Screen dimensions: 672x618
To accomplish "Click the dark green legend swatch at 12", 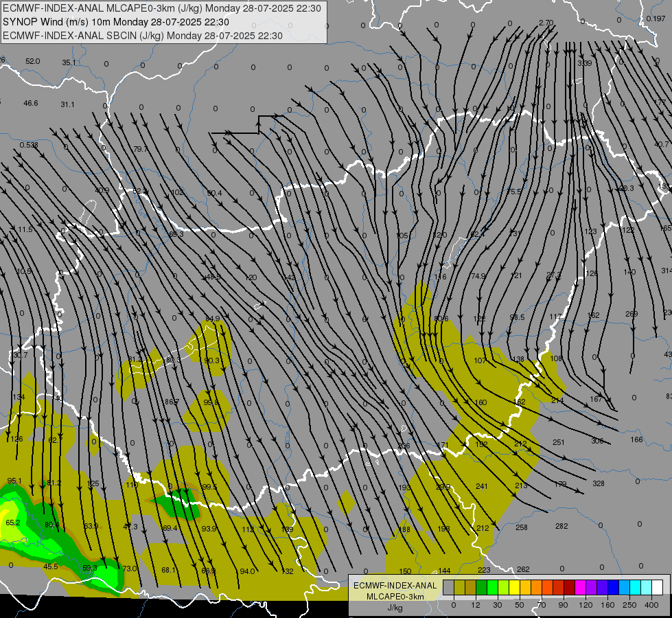I will tap(481, 588).
